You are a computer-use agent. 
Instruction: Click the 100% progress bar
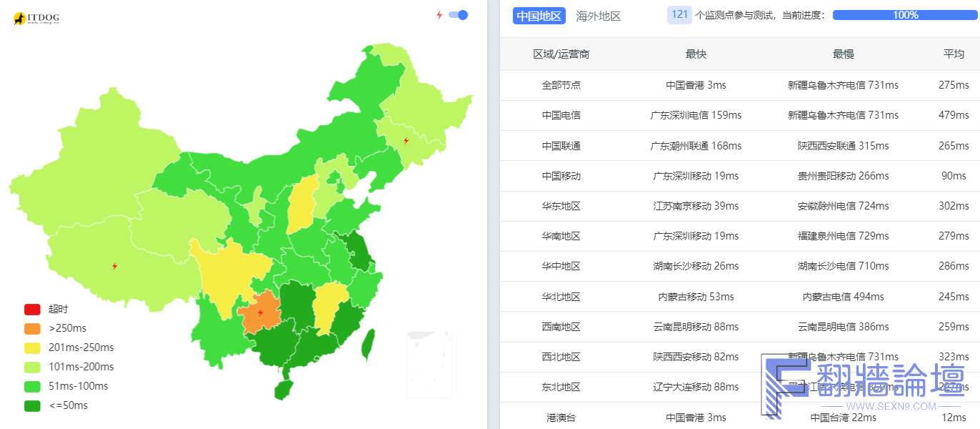(905, 15)
